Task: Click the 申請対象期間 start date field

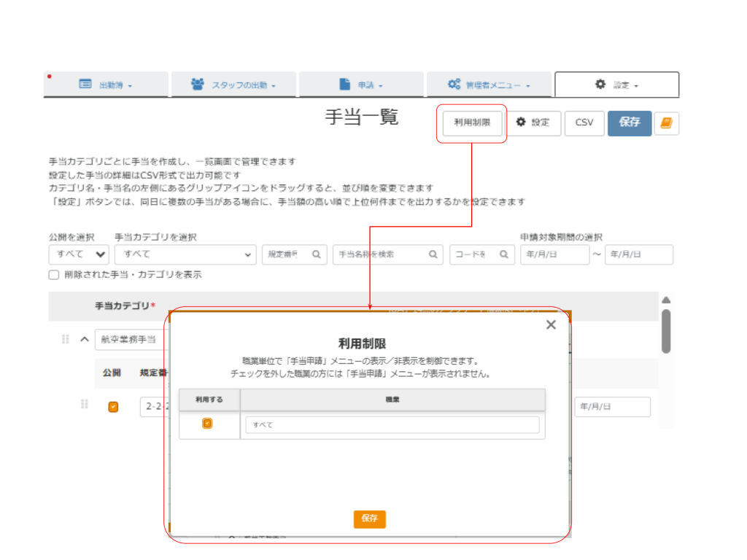Action: coord(554,254)
